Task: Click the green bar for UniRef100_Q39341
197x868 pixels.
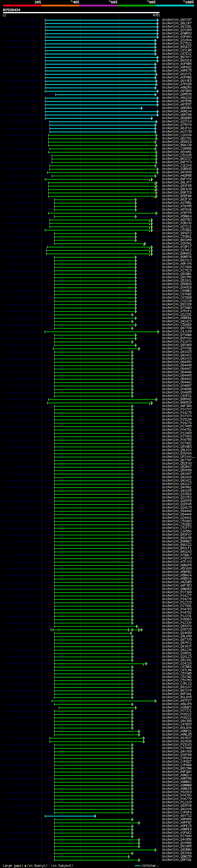Action: [100, 244]
